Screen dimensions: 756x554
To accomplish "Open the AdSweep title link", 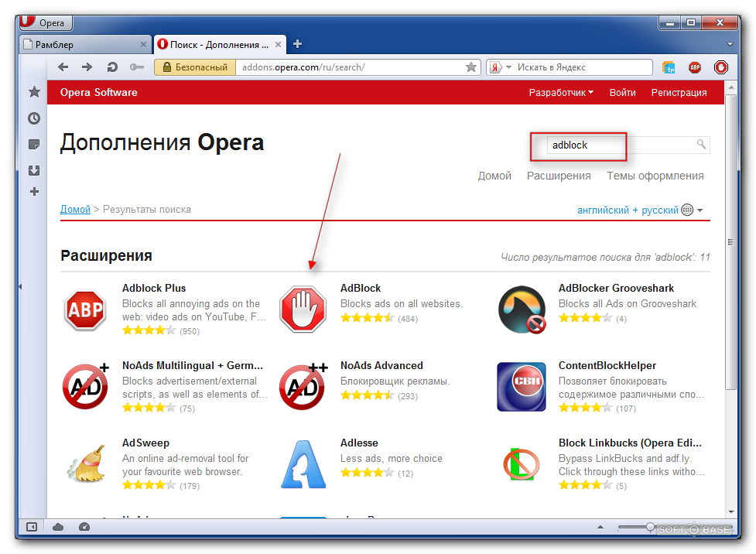I will (145, 443).
